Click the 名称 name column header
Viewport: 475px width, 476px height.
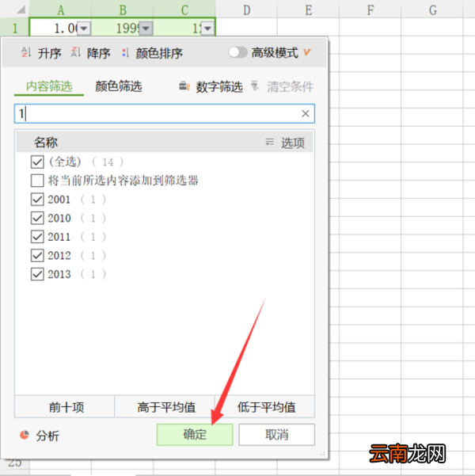click(x=46, y=142)
